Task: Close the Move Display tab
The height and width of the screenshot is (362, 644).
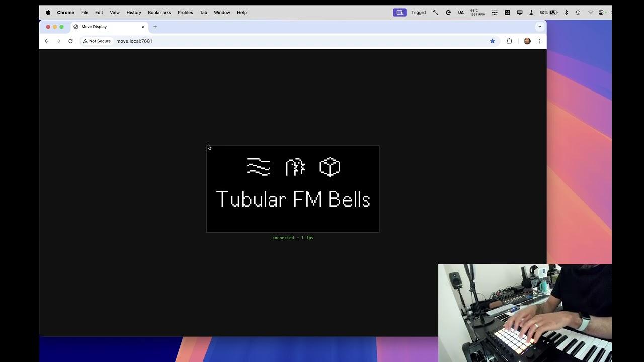Action: click(143, 27)
